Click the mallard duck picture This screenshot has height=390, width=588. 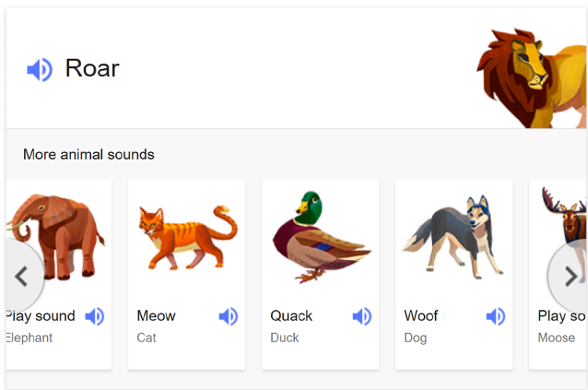point(321,237)
